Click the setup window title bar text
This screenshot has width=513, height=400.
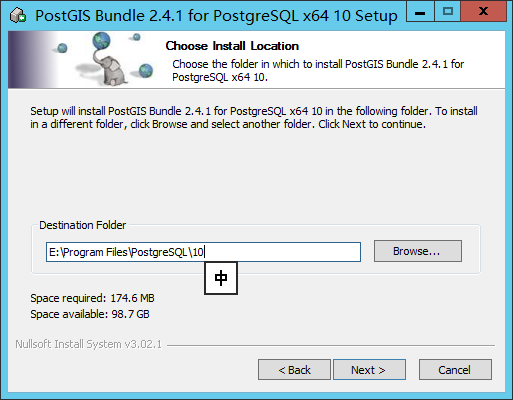coord(216,16)
